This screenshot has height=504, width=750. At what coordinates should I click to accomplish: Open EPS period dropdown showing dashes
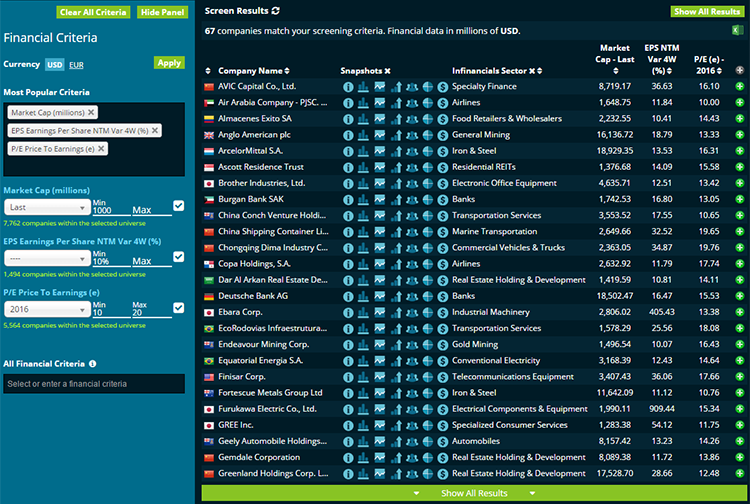click(x=47, y=258)
